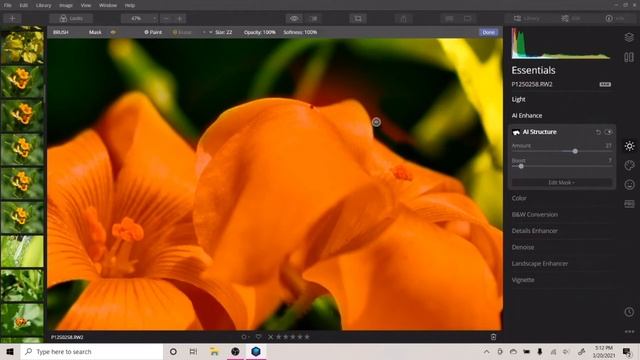Expand the Landscape Enhancer tool

click(540, 263)
